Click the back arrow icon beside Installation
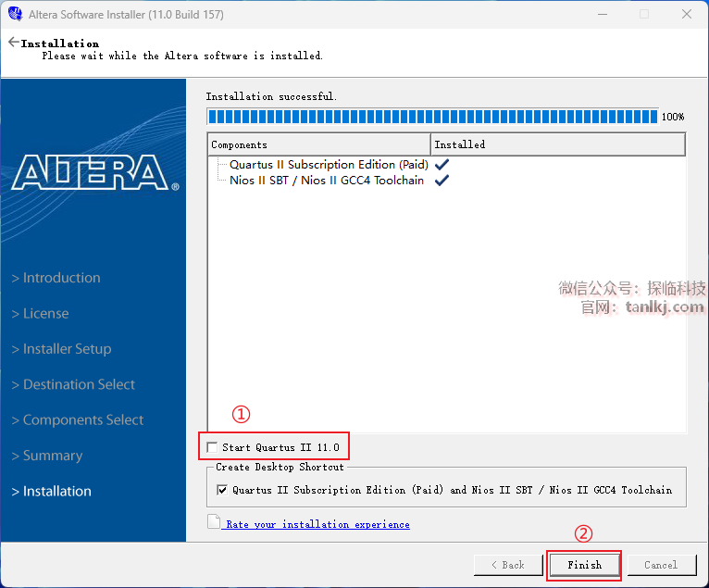 (13, 43)
